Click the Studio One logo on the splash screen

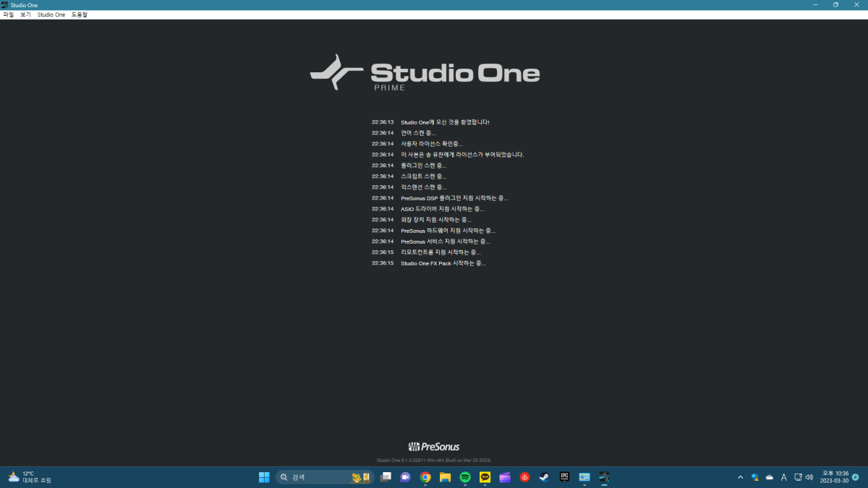click(425, 72)
